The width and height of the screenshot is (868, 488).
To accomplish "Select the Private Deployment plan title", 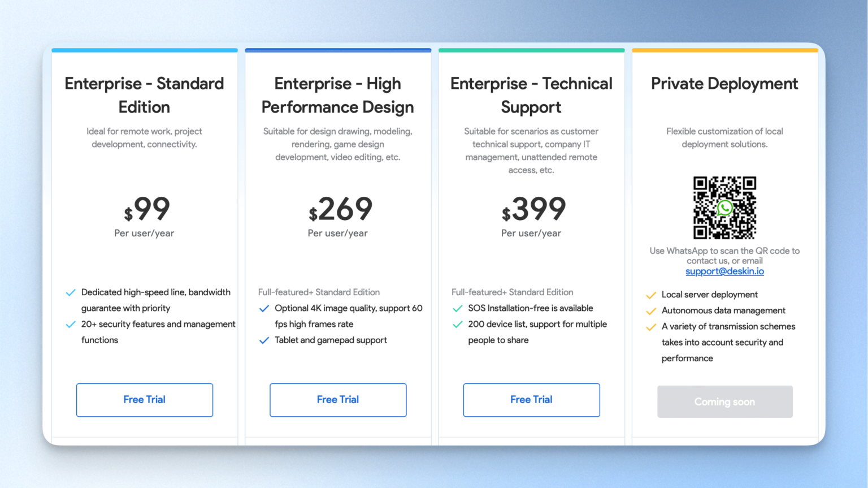I will click(724, 84).
